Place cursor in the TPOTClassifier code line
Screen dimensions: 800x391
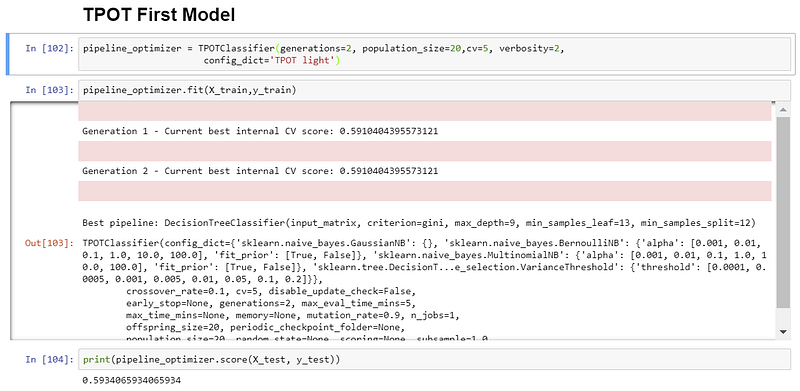coord(324,49)
